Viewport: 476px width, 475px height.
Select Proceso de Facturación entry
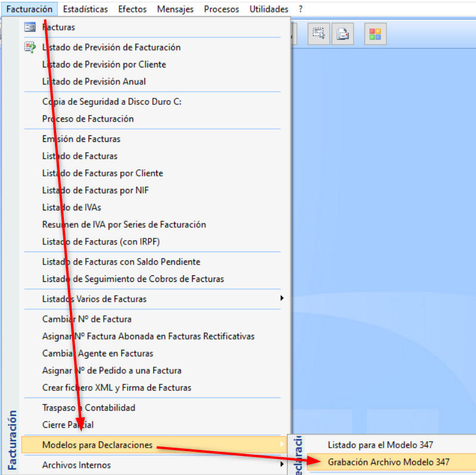coord(88,119)
